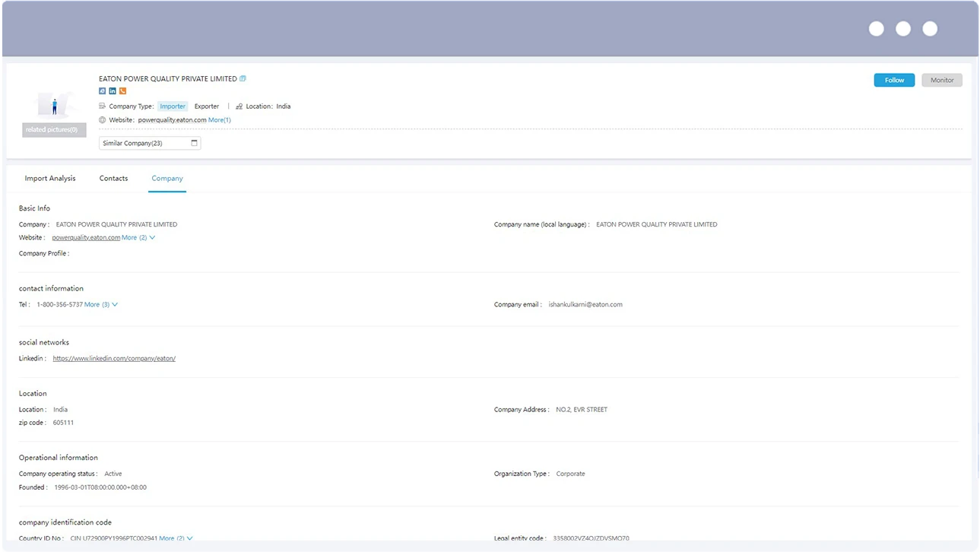Viewport: 980px width, 552px height.
Task: Click the Legal entity code value
Action: 591,538
